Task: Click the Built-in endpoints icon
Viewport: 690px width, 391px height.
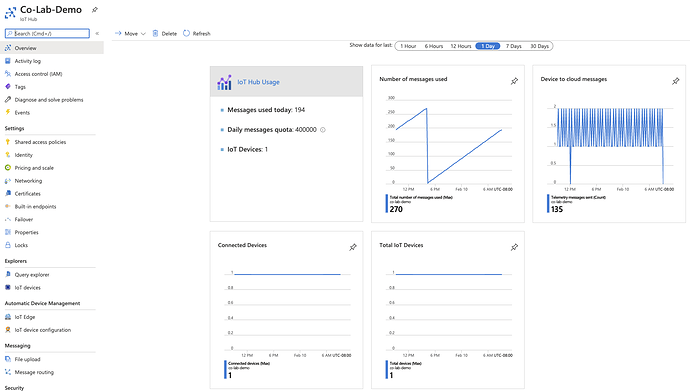Action: (x=7, y=206)
